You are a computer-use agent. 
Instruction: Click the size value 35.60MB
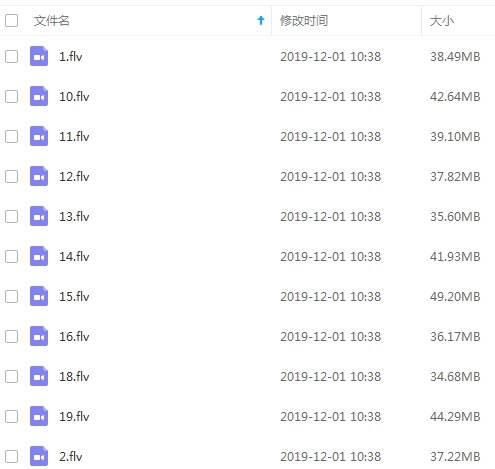click(x=455, y=217)
